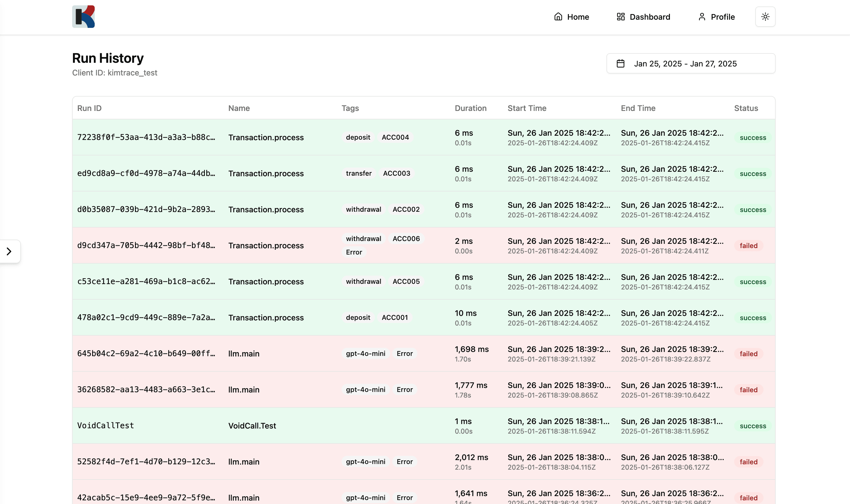Open run 72238f0f-53aa-413d-a3a3-b88c

click(146, 137)
